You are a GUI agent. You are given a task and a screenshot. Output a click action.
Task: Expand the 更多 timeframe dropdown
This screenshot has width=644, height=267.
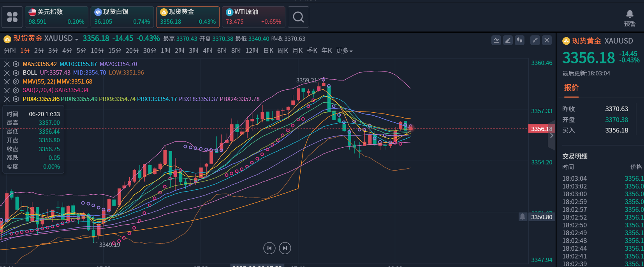click(344, 51)
